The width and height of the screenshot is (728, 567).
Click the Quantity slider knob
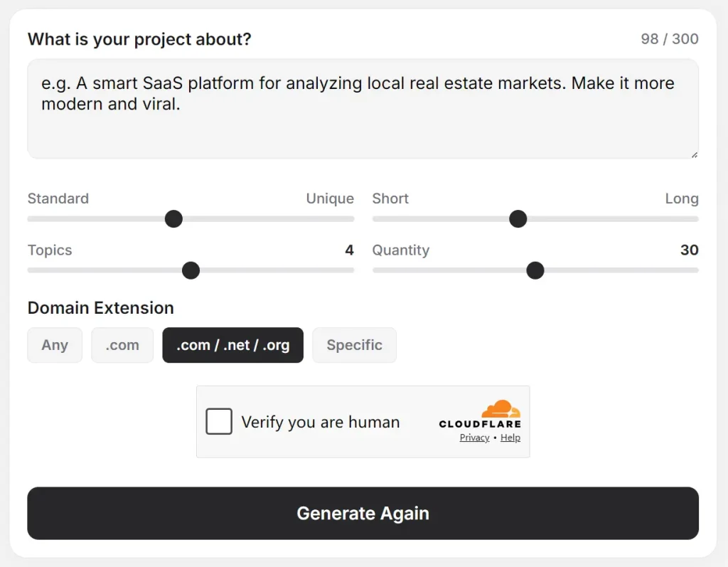pyautogui.click(x=535, y=270)
